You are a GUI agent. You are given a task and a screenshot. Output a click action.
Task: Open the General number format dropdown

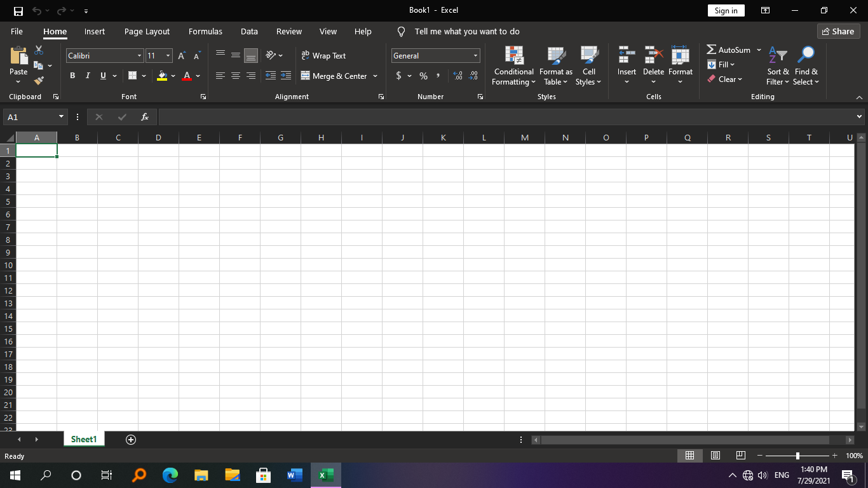[475, 56]
